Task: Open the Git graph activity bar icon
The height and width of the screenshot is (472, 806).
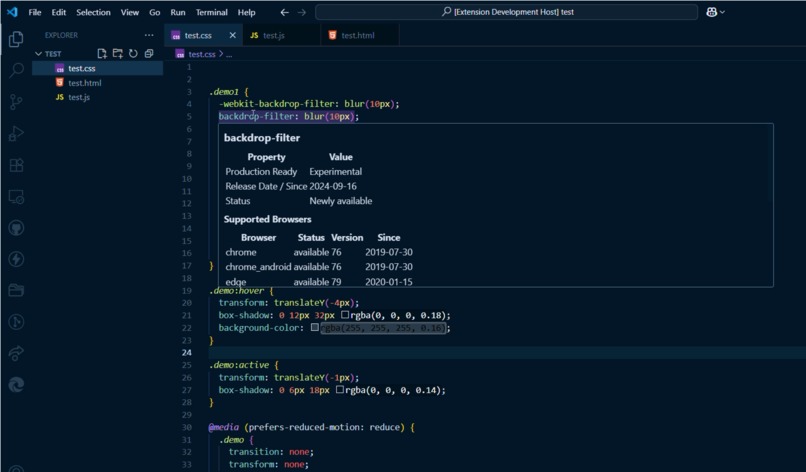Action: tap(16, 322)
